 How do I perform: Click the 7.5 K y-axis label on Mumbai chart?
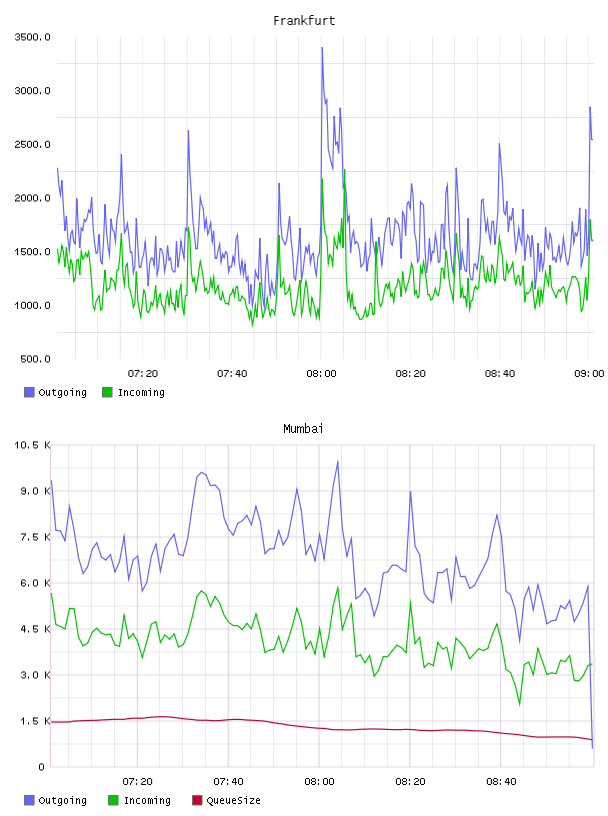35,537
